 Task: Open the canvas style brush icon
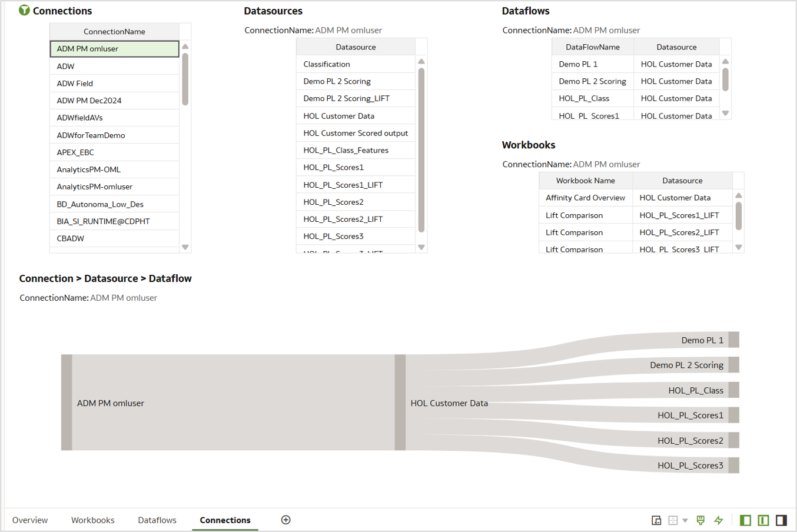pos(700,520)
